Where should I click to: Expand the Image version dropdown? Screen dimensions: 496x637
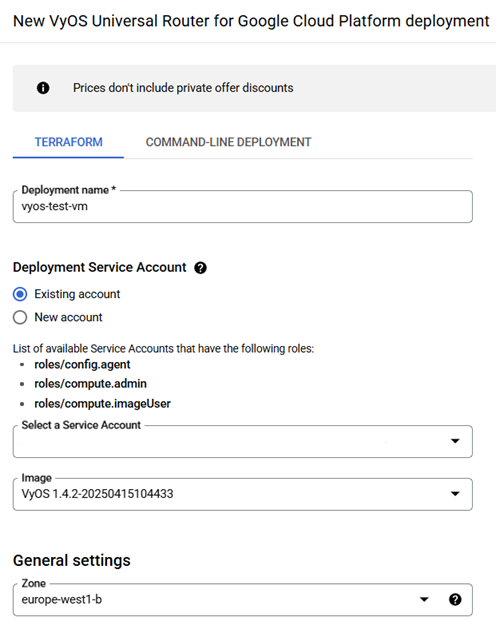point(243,494)
